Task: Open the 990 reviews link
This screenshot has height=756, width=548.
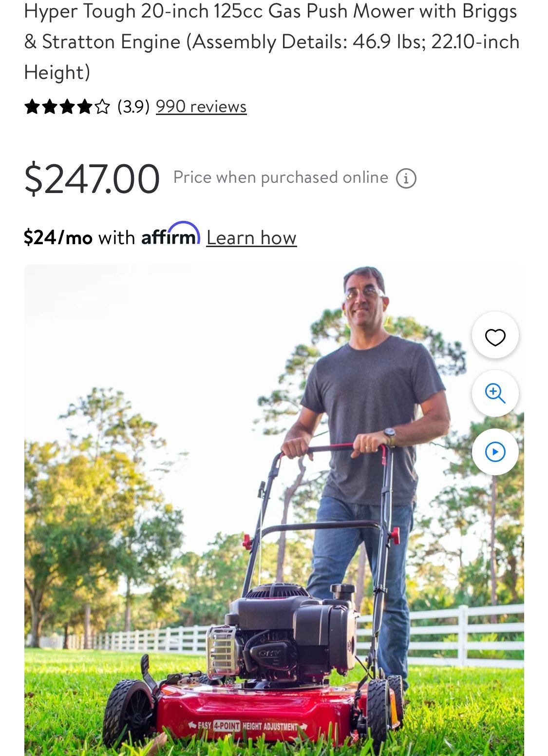Action: pyautogui.click(x=201, y=106)
